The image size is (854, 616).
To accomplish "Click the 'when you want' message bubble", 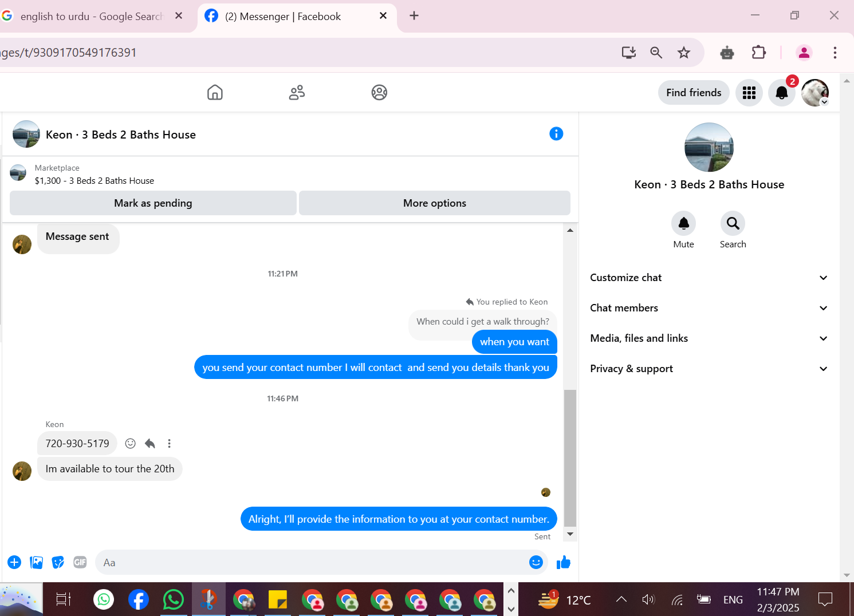I will (x=514, y=342).
